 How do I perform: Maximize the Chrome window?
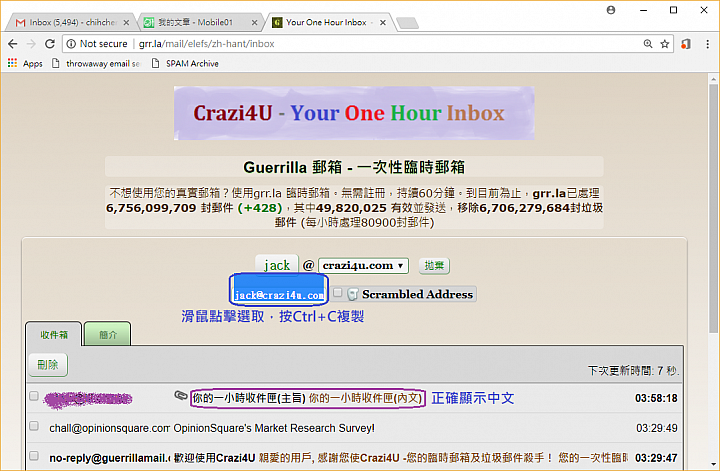coord(673,10)
